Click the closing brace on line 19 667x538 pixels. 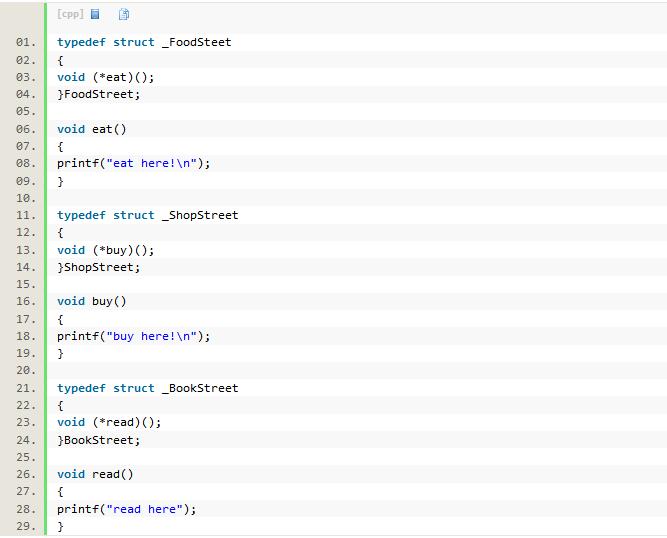click(x=60, y=353)
